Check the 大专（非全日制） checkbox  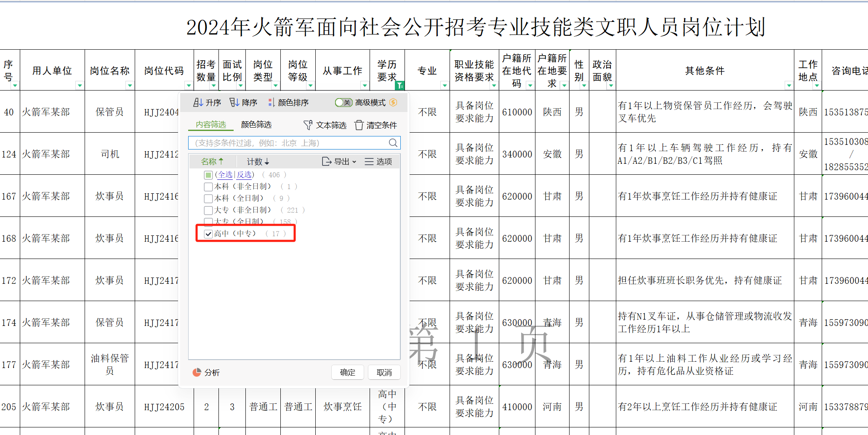[208, 210]
